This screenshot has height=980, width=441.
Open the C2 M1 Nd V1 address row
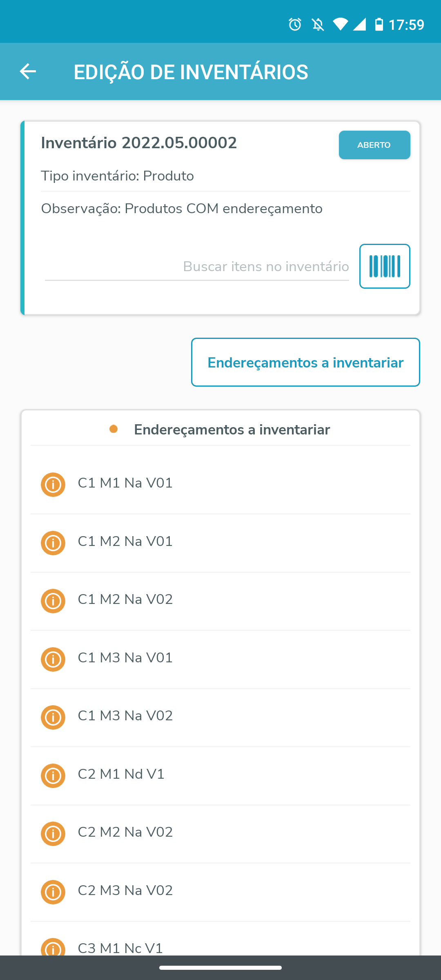click(121, 774)
